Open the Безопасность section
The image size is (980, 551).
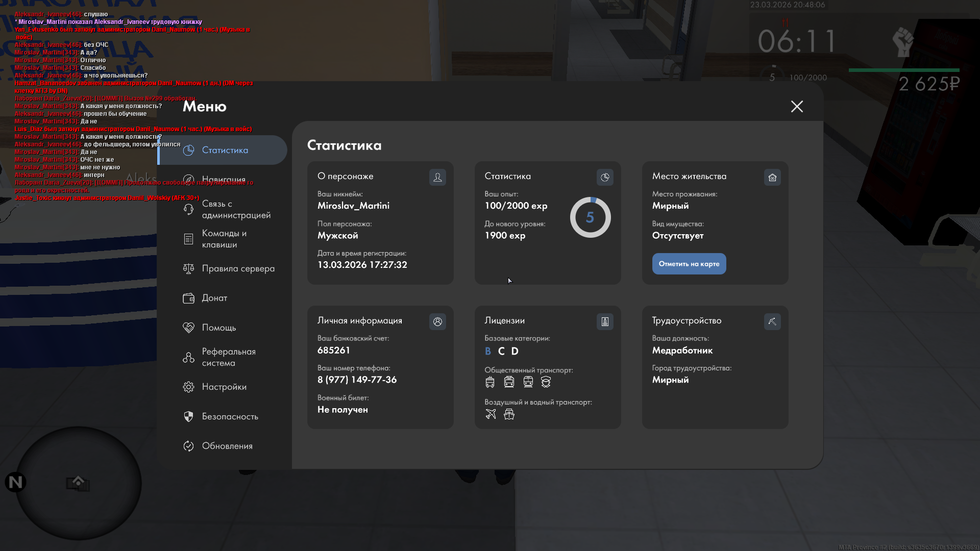230,416
